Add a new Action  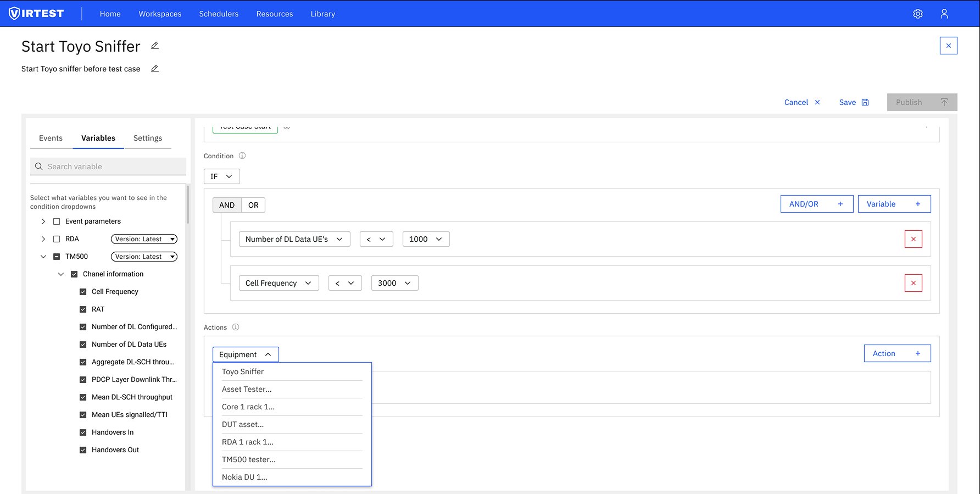(x=897, y=353)
